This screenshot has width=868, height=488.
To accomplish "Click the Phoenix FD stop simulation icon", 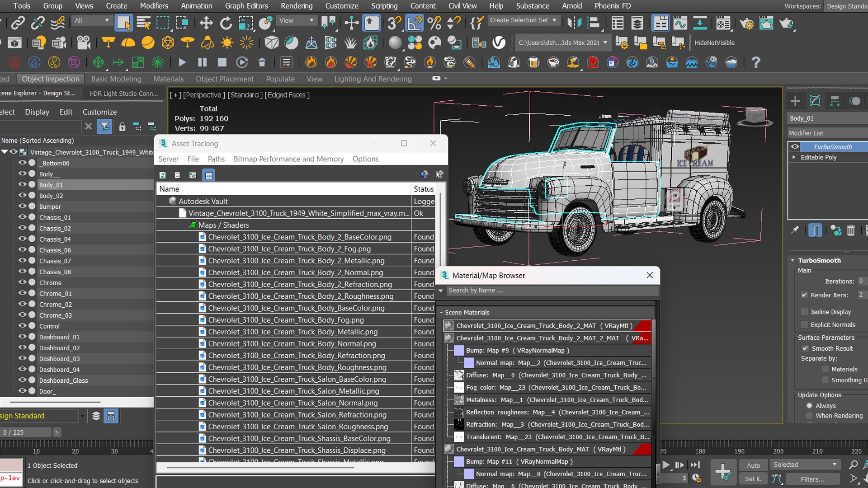I will click(x=222, y=62).
